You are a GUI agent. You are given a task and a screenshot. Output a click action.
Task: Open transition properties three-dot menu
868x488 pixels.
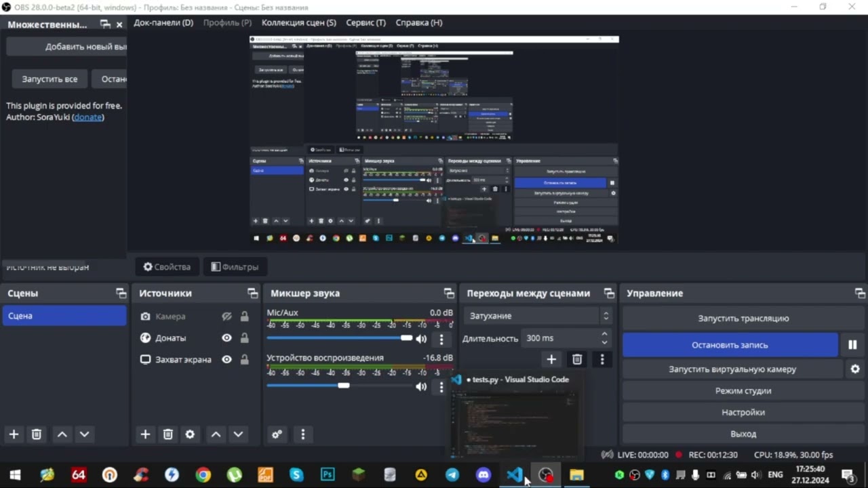tap(602, 359)
